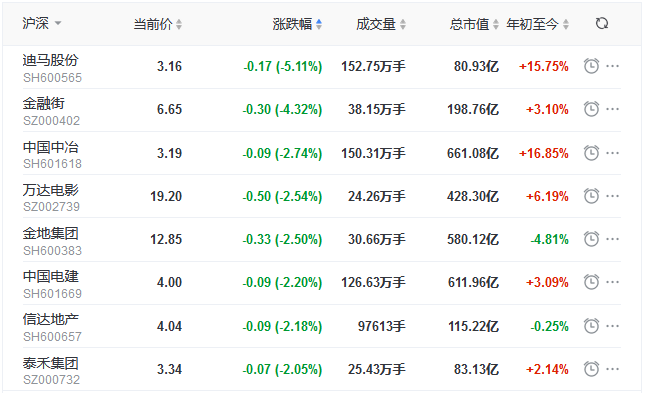Image resolution: width=645 pixels, height=393 pixels.
Task: Open stock 中国中冶
Action: tap(51, 147)
